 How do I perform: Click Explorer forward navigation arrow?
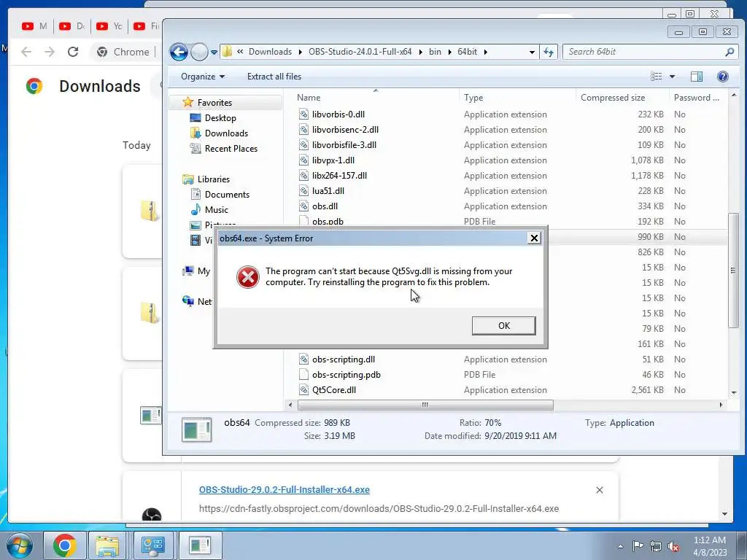199,52
